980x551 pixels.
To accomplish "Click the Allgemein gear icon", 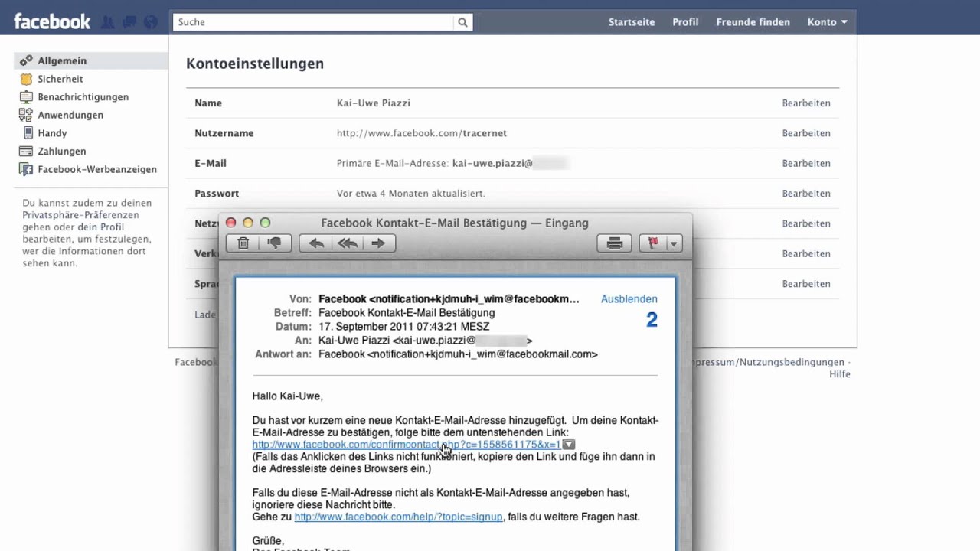I will 26,60.
